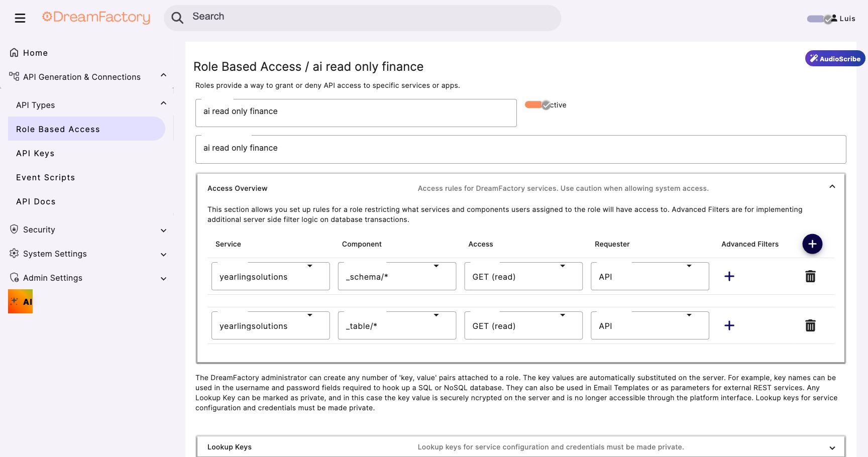Navigate to Home
Screen dimensions: 868x457
coord(35,53)
